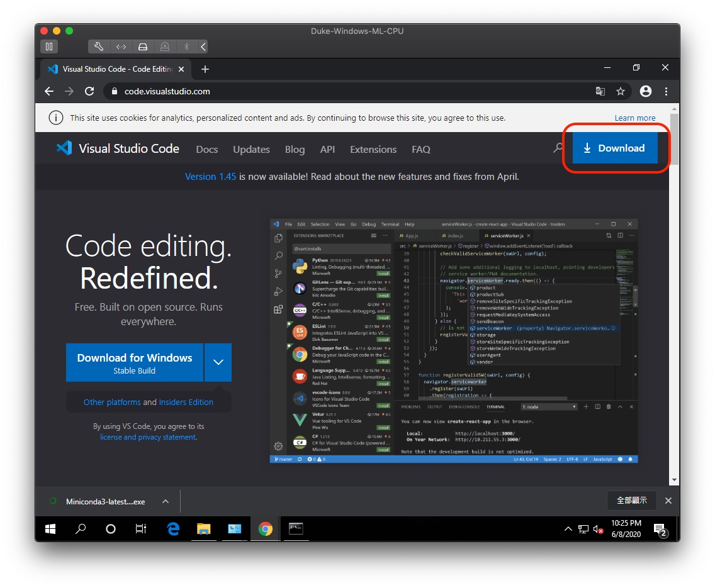This screenshot has width=715, height=588.
Task: Expand the Miniconda3 download options chevron
Action: click(165, 501)
